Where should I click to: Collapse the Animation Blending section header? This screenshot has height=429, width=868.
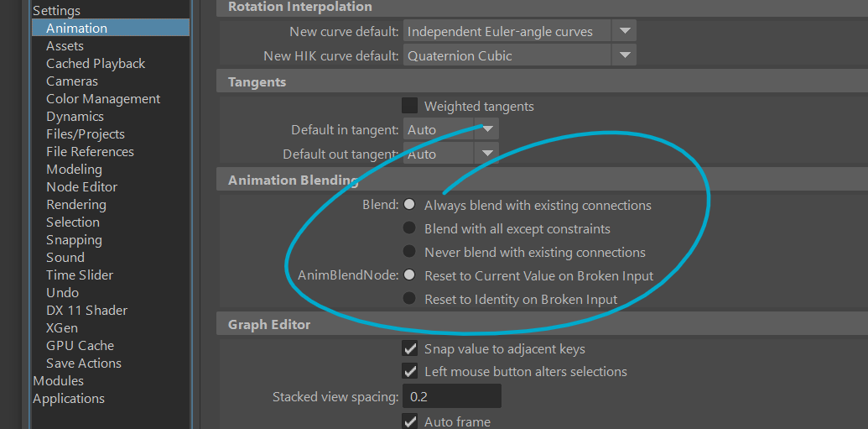pyautogui.click(x=543, y=180)
